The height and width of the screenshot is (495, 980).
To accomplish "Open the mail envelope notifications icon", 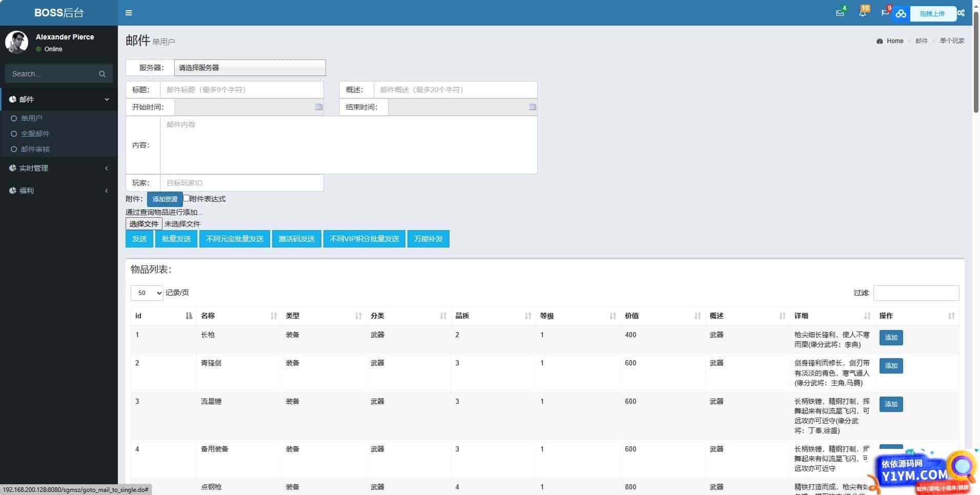I will tap(840, 13).
